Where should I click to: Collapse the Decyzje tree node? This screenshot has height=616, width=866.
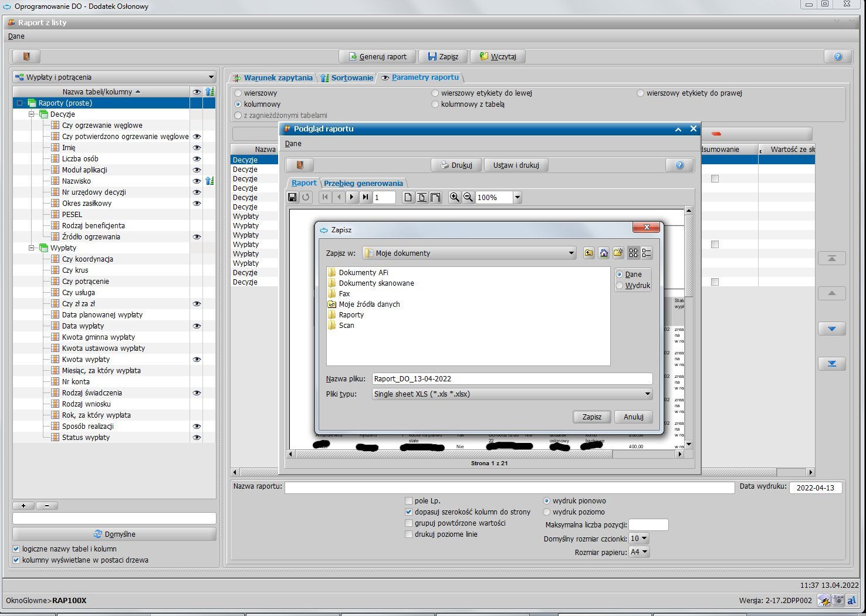pos(32,114)
